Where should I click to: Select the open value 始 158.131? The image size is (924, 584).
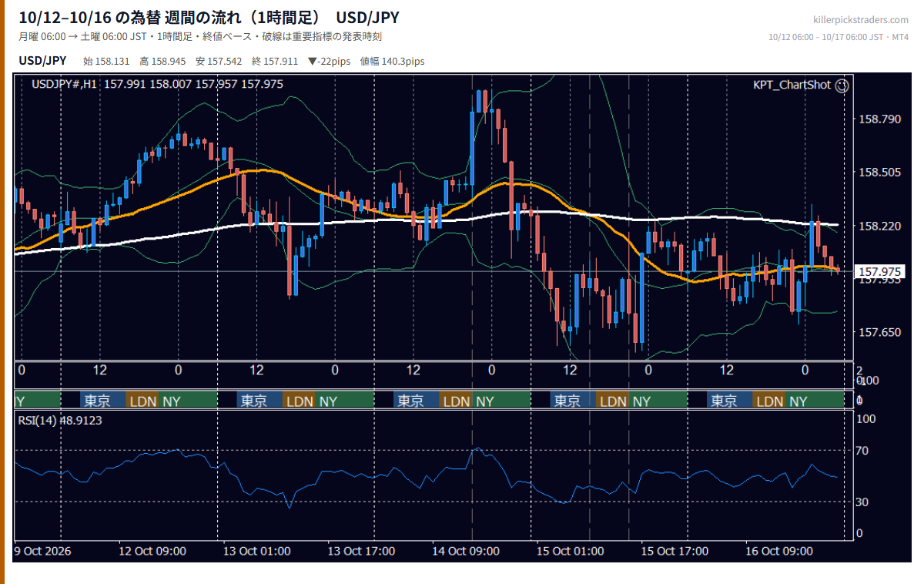(x=107, y=61)
